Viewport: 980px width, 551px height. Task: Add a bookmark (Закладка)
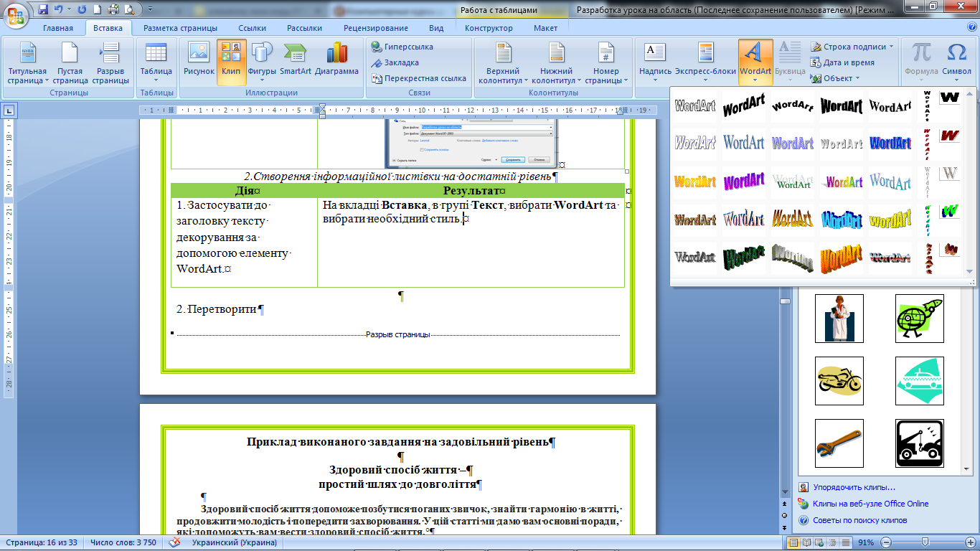point(396,62)
